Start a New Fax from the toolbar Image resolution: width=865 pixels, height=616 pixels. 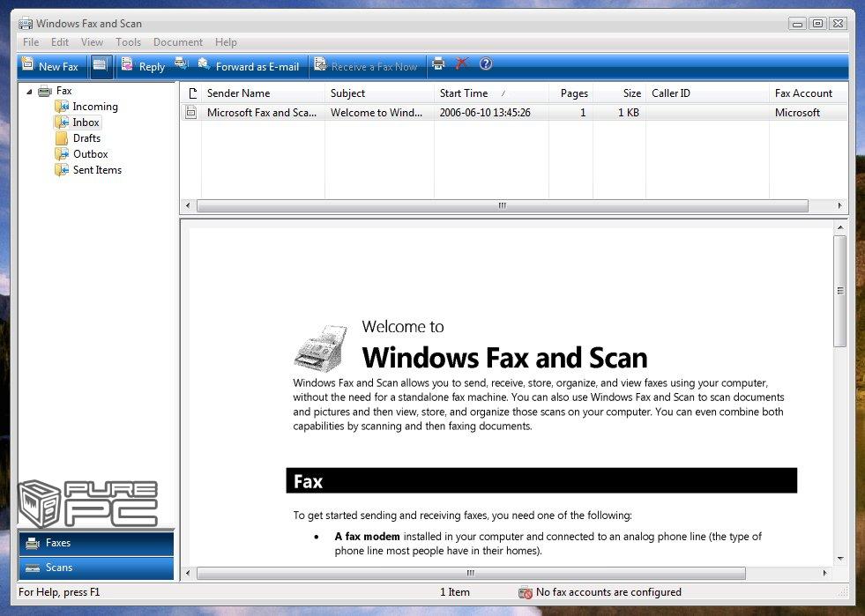[51, 66]
